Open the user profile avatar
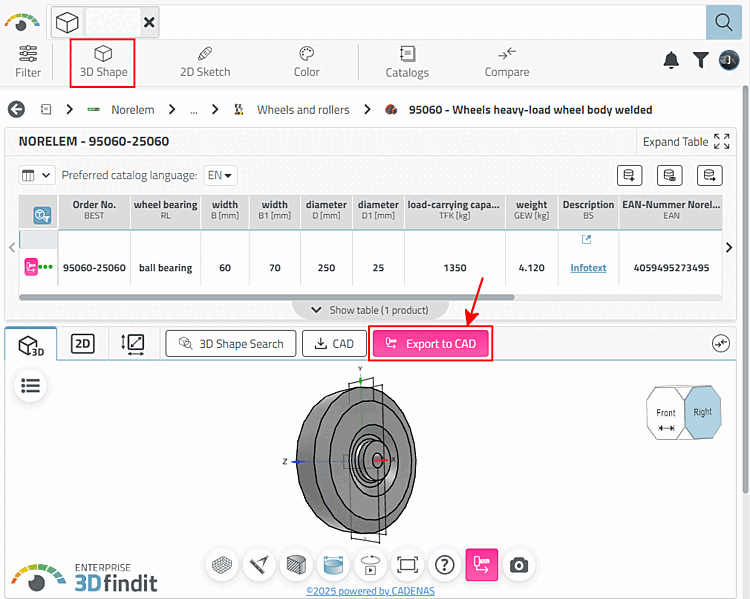The width and height of the screenshot is (750, 599). [729, 60]
